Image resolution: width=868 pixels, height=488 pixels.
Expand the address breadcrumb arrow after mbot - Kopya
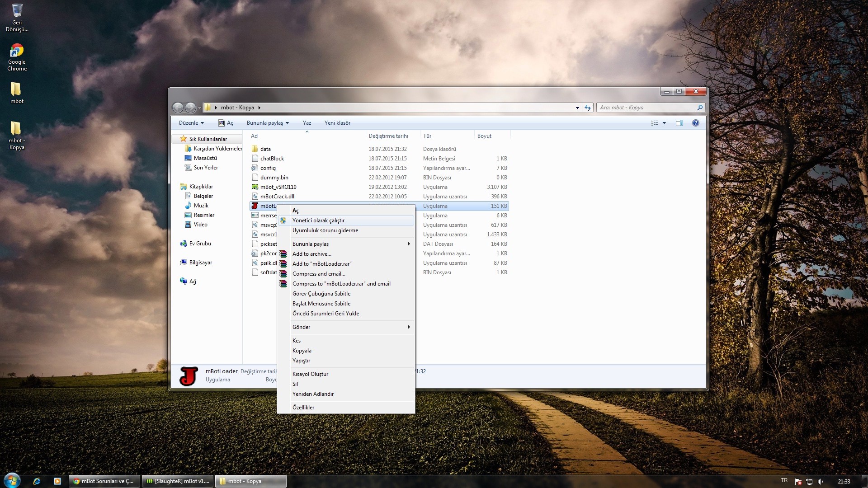(x=259, y=108)
